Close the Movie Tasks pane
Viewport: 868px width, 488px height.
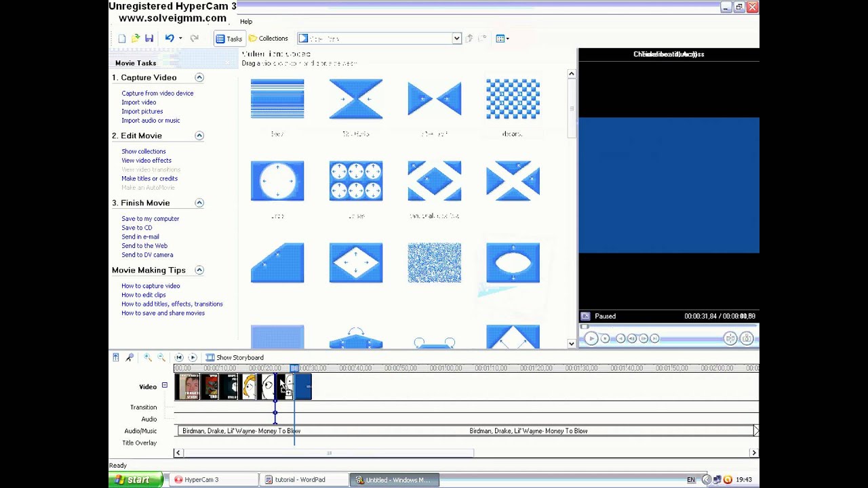[228, 63]
